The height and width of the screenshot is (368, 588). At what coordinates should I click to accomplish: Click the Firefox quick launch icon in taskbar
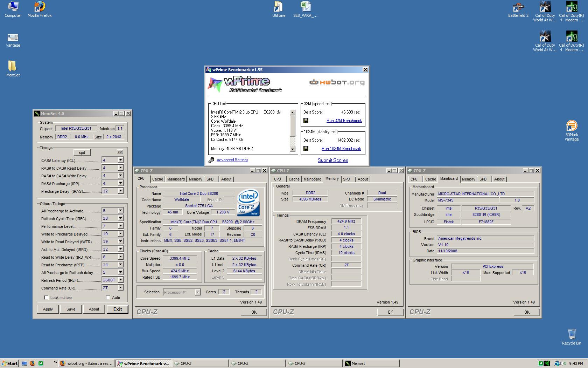coord(33,363)
